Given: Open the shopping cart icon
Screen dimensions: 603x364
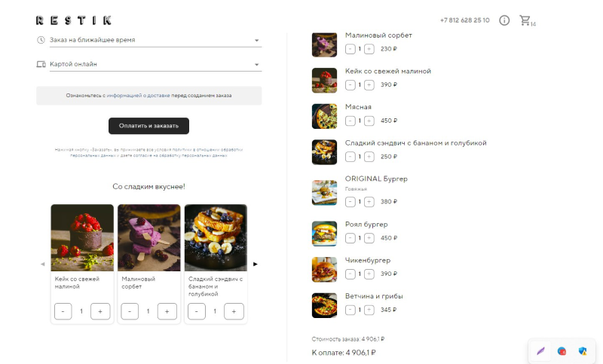Looking at the screenshot, I should tap(525, 20).
